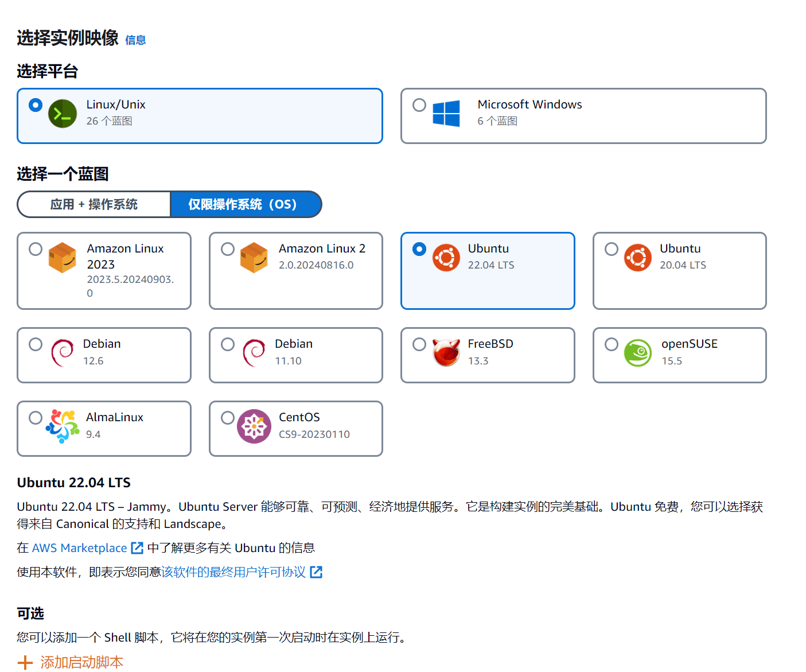Click the Linux/Unix terminal icon
The width and height of the screenshot is (806, 672).
(x=63, y=114)
